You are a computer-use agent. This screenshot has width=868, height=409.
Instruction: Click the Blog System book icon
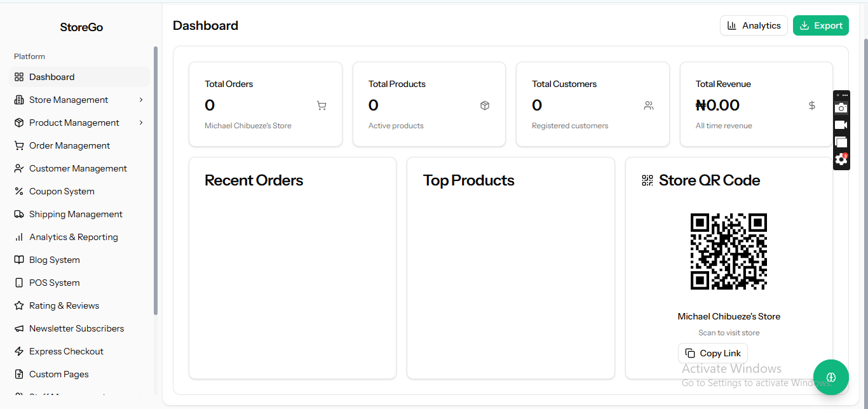pyautogui.click(x=19, y=260)
